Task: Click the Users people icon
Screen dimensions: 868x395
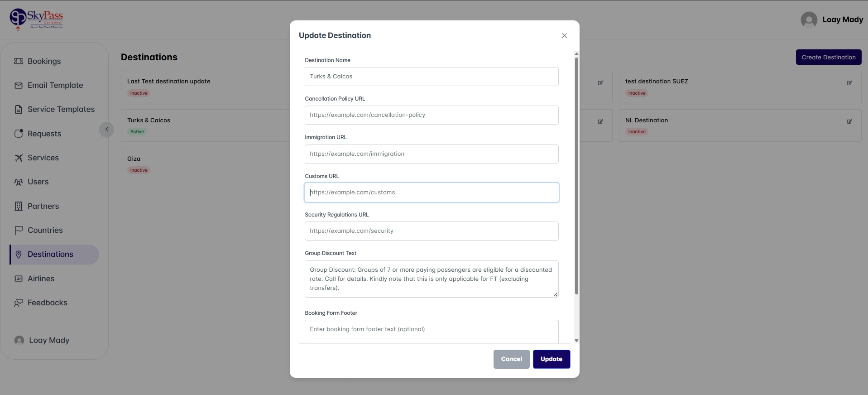Action: pyautogui.click(x=19, y=182)
